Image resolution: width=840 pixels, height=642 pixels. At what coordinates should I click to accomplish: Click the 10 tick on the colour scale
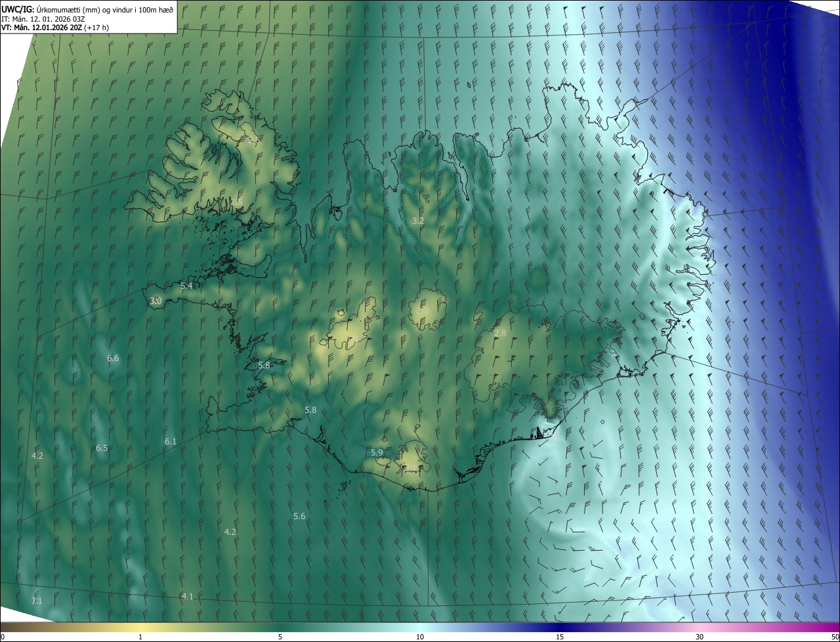point(420,637)
